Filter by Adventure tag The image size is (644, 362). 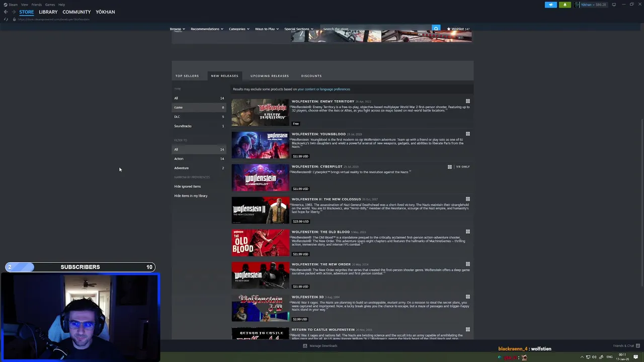(199, 168)
